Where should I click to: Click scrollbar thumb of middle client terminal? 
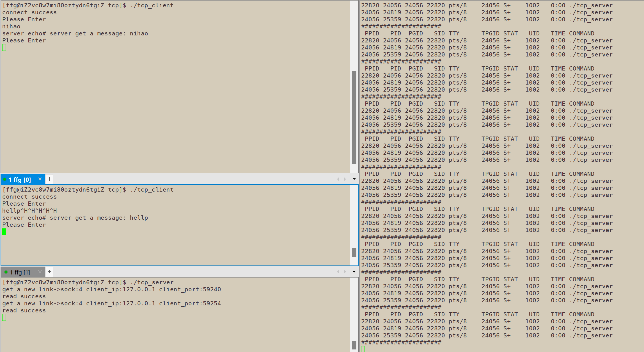point(354,253)
